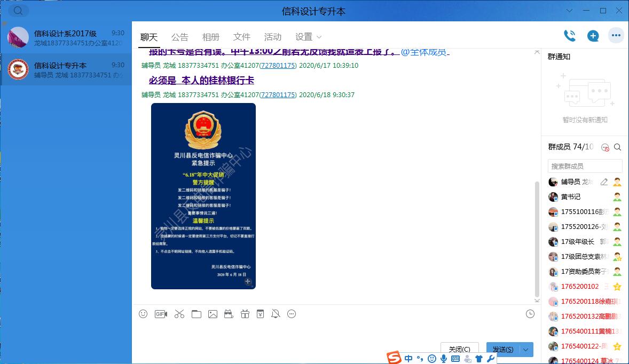
Task: Select member 1755100116彭
Action: click(x=585, y=212)
